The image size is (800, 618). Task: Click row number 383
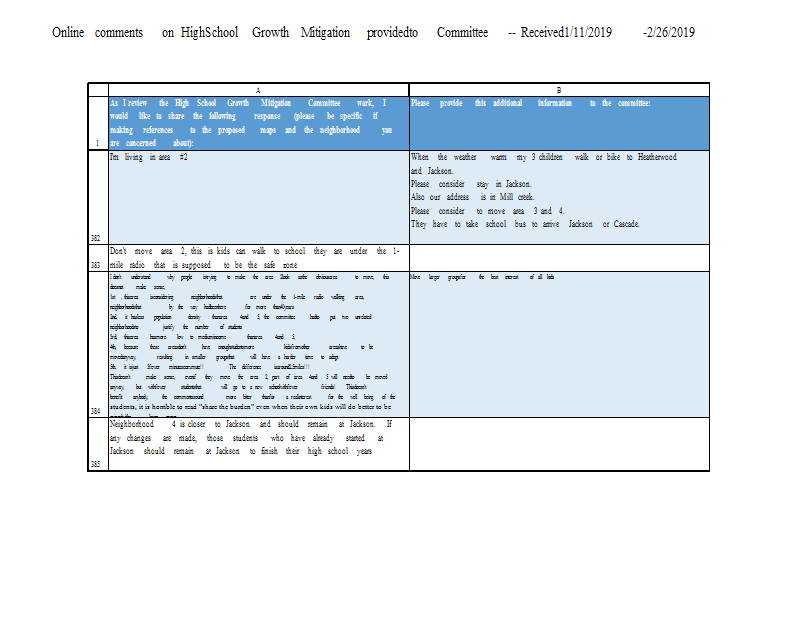coord(98,258)
